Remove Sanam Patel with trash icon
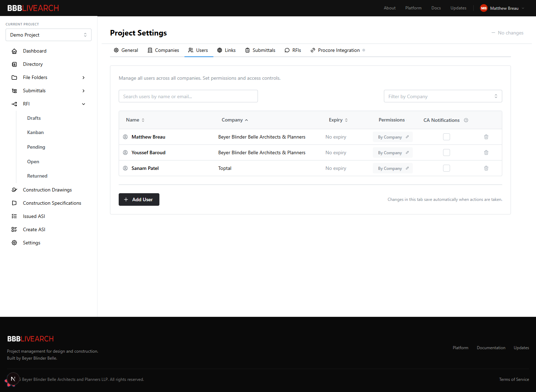The image size is (536, 392). (x=486, y=168)
